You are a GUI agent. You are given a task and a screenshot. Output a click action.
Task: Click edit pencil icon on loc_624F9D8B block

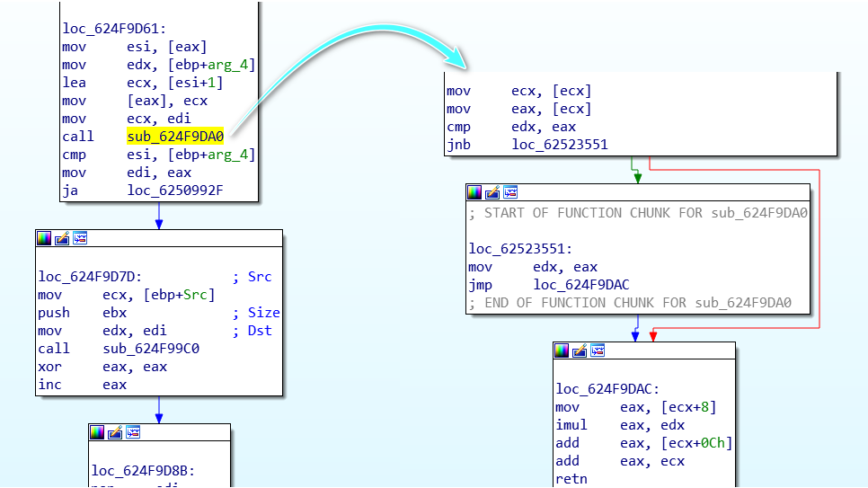(115, 432)
